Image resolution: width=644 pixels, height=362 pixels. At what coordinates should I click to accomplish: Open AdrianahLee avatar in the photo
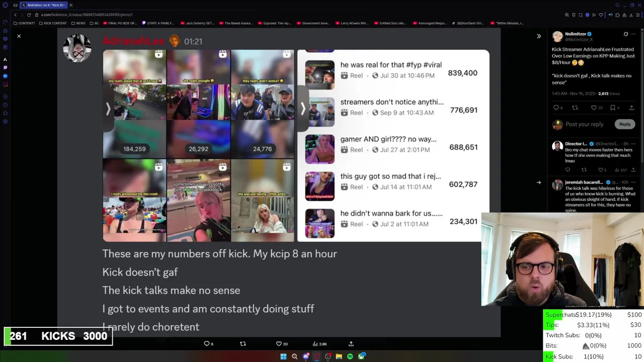[x=77, y=48]
